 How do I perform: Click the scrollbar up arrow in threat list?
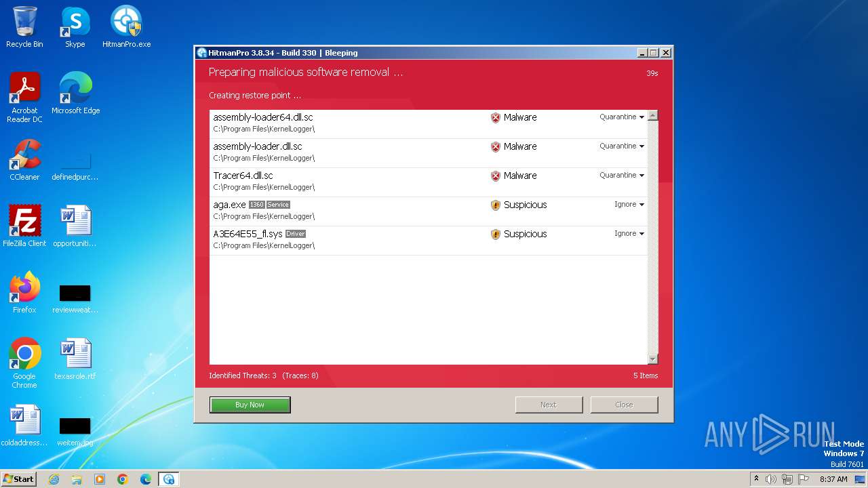pyautogui.click(x=653, y=116)
